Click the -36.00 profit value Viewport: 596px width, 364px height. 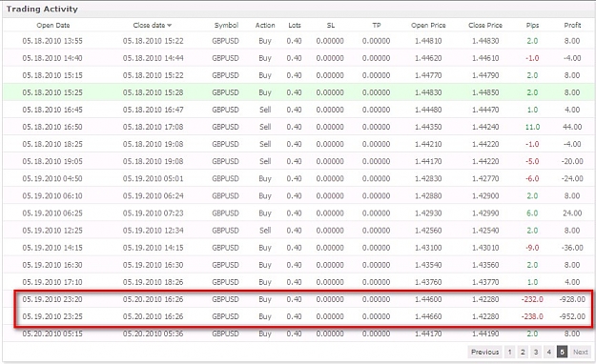(x=572, y=248)
